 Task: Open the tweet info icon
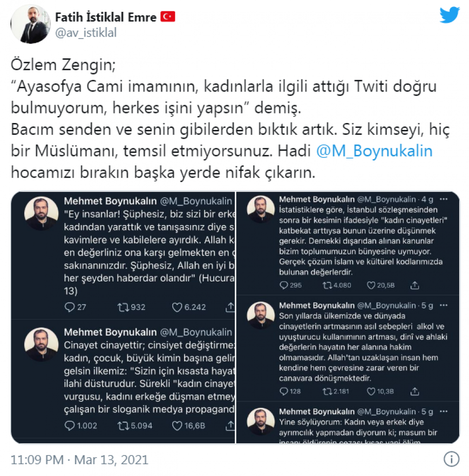pyautogui.click(x=452, y=459)
